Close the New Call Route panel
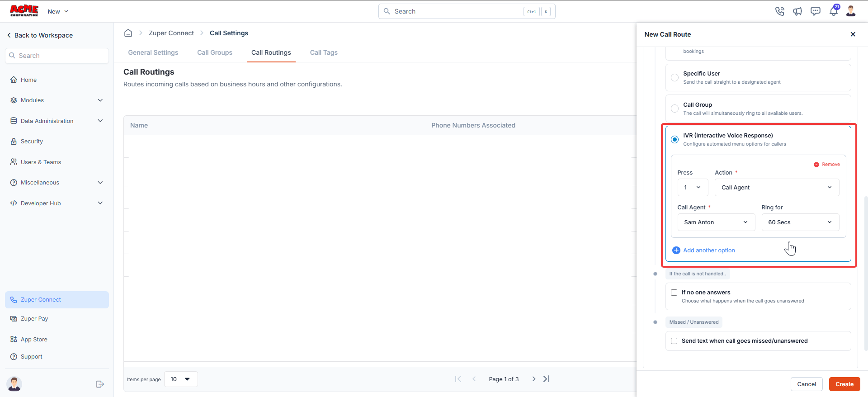Image resolution: width=868 pixels, height=397 pixels. coord(853,34)
